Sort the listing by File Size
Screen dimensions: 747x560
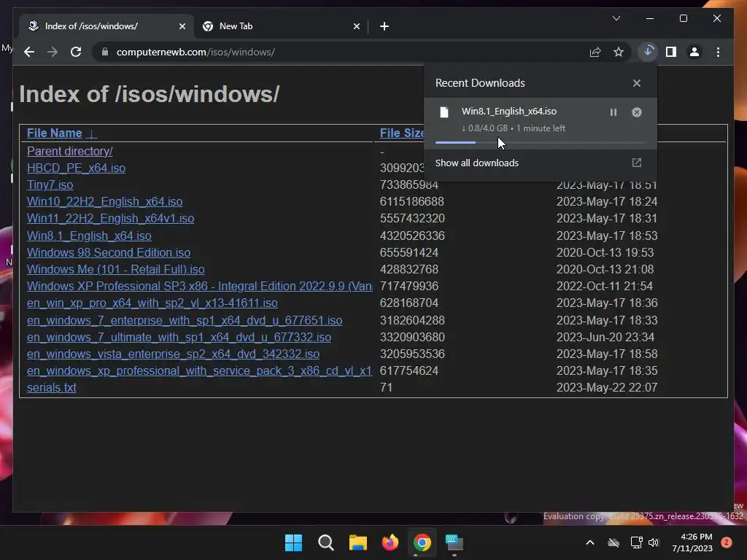click(x=402, y=133)
